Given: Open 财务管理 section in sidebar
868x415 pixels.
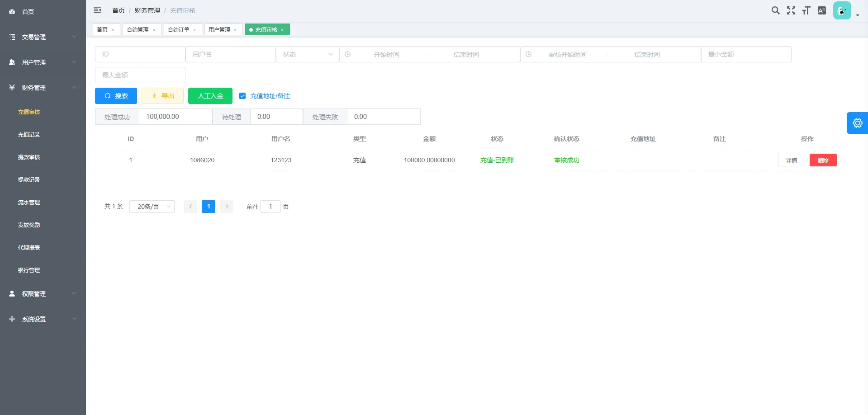Looking at the screenshot, I should point(34,87).
